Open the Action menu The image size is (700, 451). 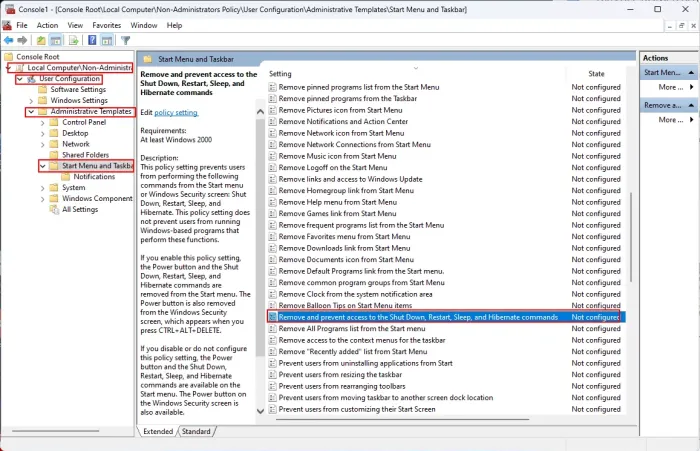[47, 25]
